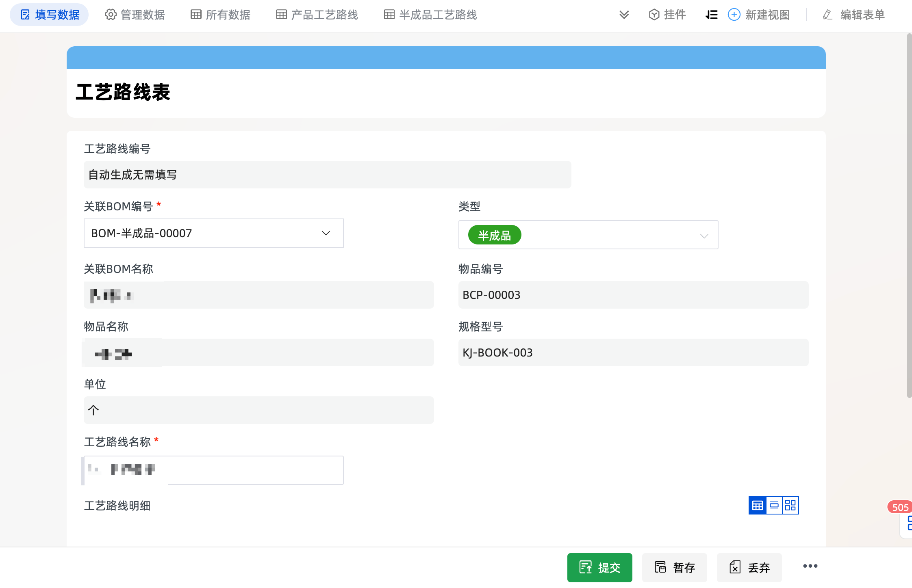Click the vertical page scrollbar
912x588 pixels.
(909, 215)
